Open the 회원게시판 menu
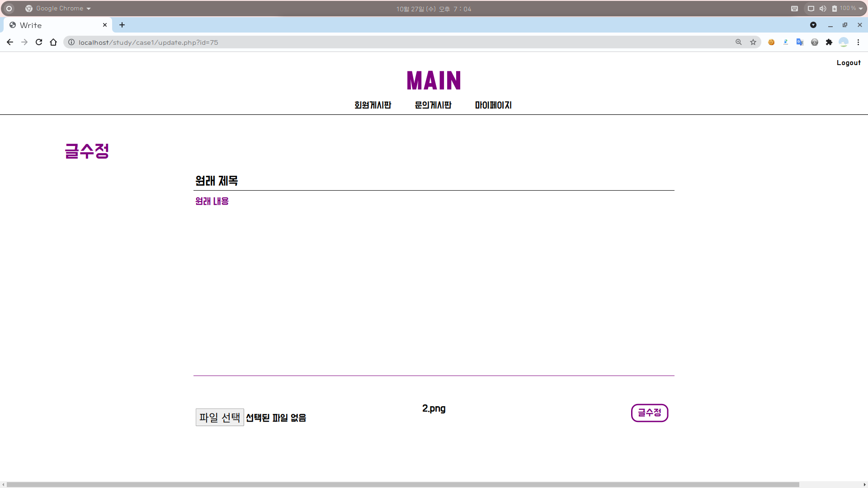868x488 pixels. 373,105
